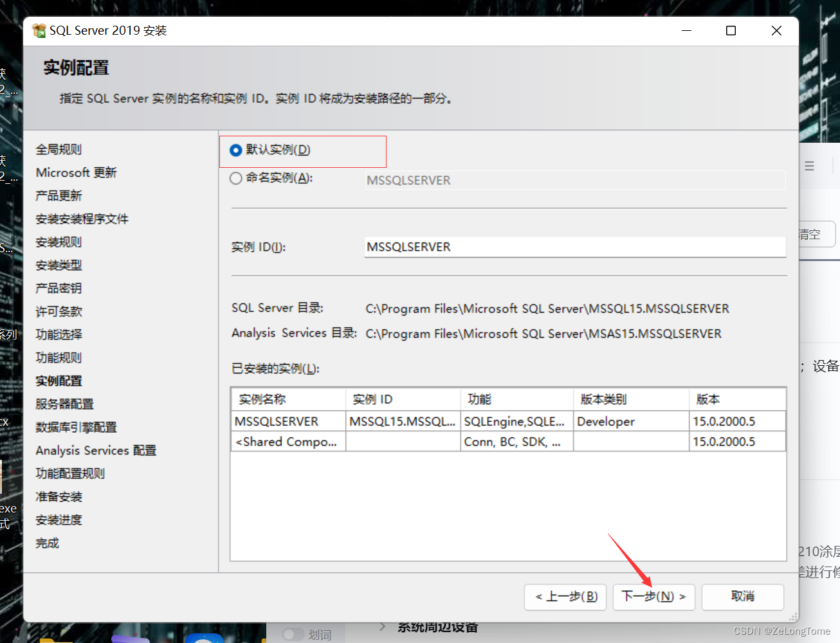The image size is (840, 643).
Task: Open the 全局规则 step in sidebar
Action: (x=59, y=149)
